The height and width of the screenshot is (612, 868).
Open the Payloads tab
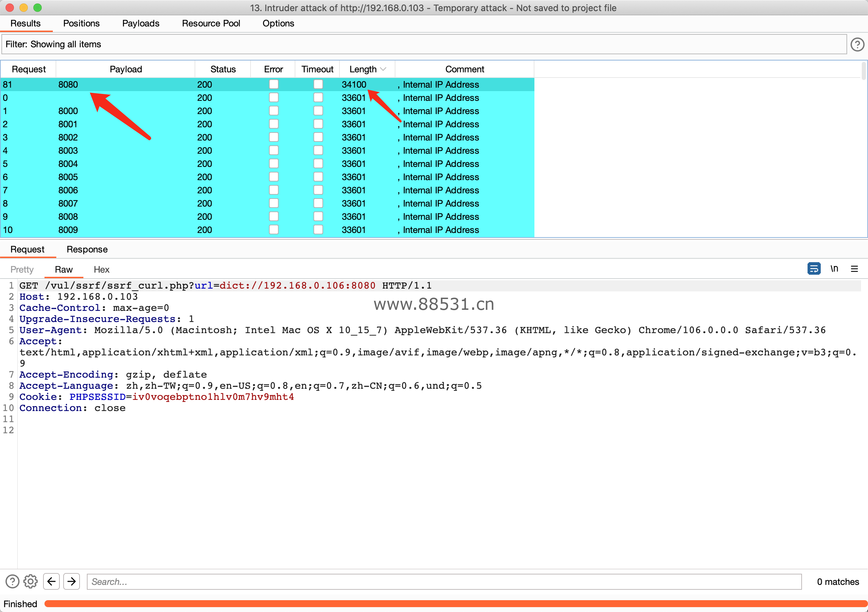(141, 23)
